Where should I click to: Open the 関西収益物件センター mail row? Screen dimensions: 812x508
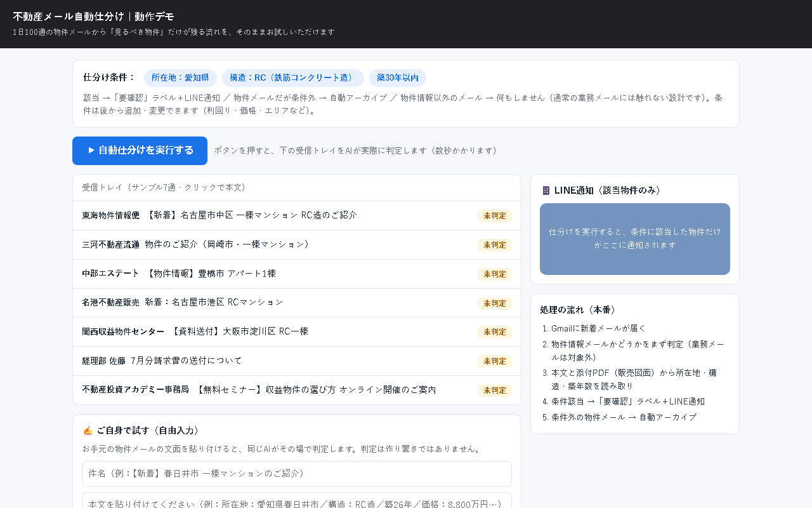pos(297,332)
